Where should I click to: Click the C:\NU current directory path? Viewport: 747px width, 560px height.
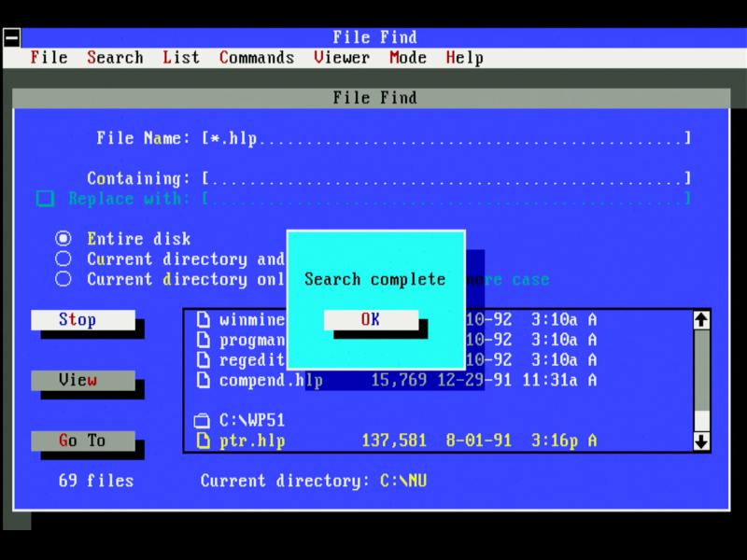point(403,481)
